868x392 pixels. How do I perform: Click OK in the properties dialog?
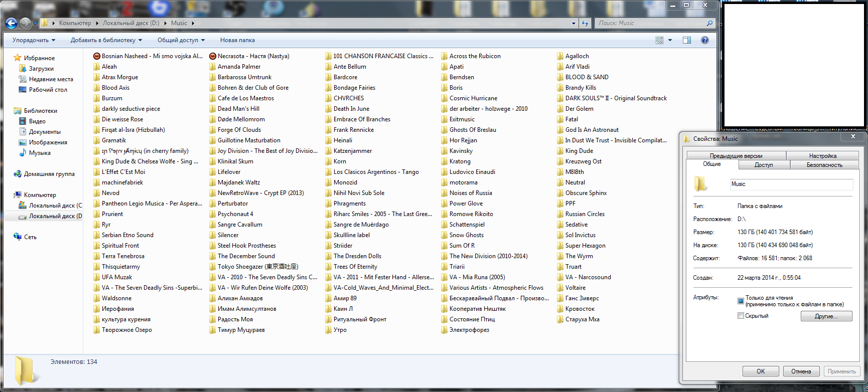[x=761, y=371]
